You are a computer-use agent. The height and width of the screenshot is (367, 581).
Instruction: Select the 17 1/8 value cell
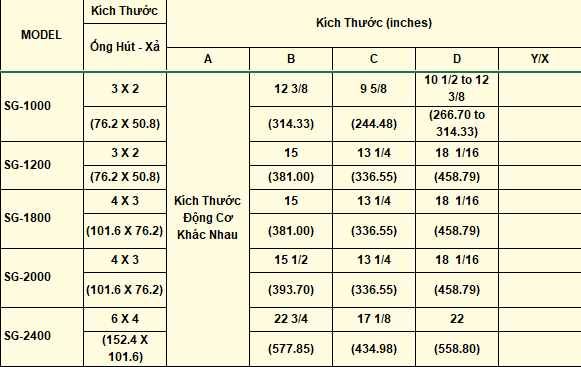(x=374, y=319)
